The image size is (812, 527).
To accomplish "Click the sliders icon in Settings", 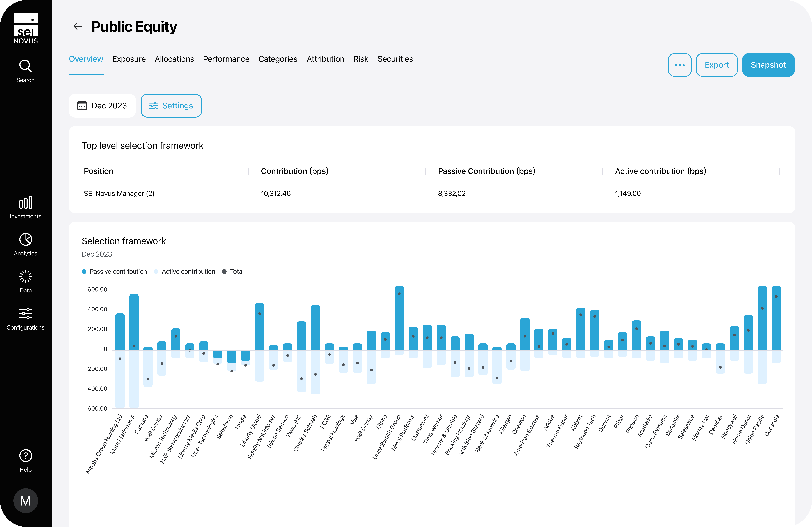I will click(154, 106).
